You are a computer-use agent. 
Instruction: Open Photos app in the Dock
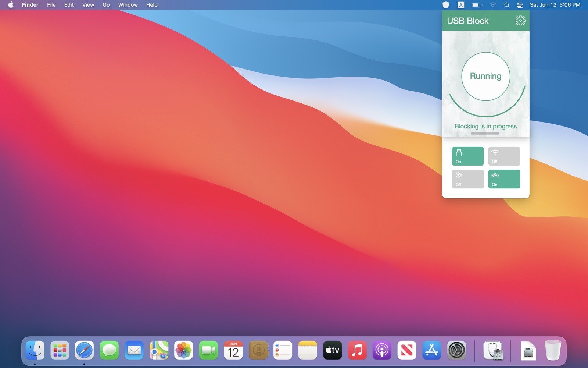coord(183,350)
